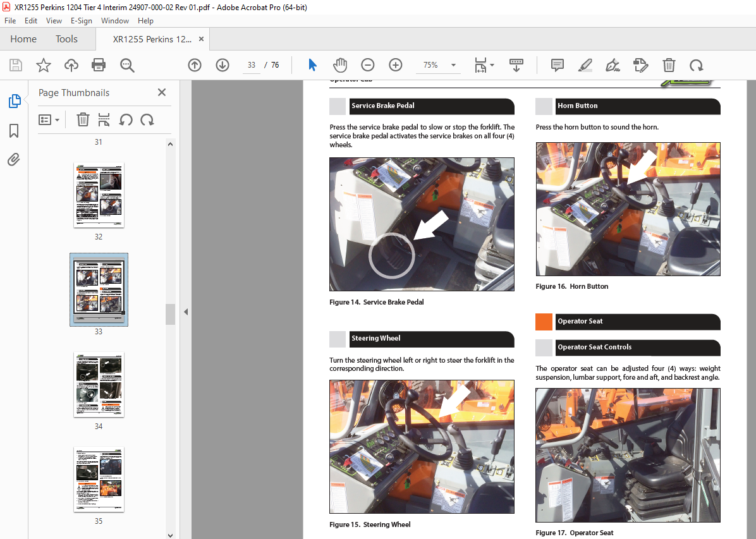
Task: Open fit page options icon
Action: tap(480, 65)
